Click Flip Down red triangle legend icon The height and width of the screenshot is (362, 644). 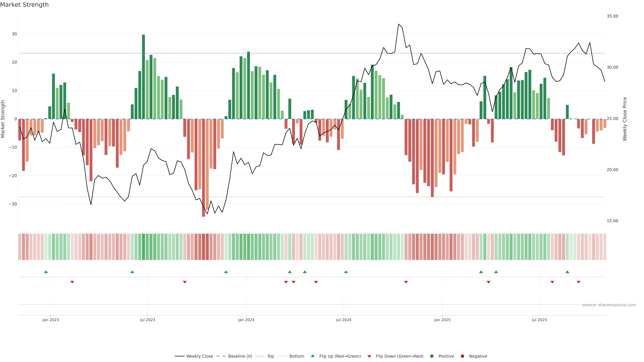[369, 356]
